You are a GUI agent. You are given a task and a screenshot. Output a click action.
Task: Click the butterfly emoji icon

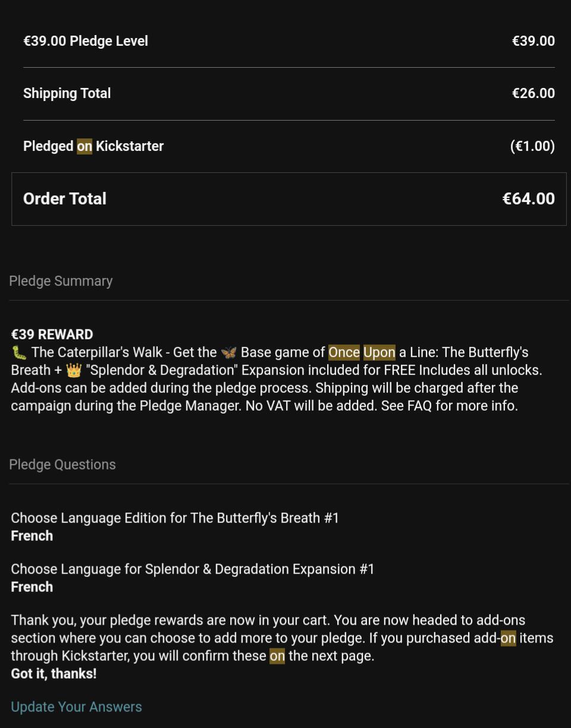click(228, 352)
